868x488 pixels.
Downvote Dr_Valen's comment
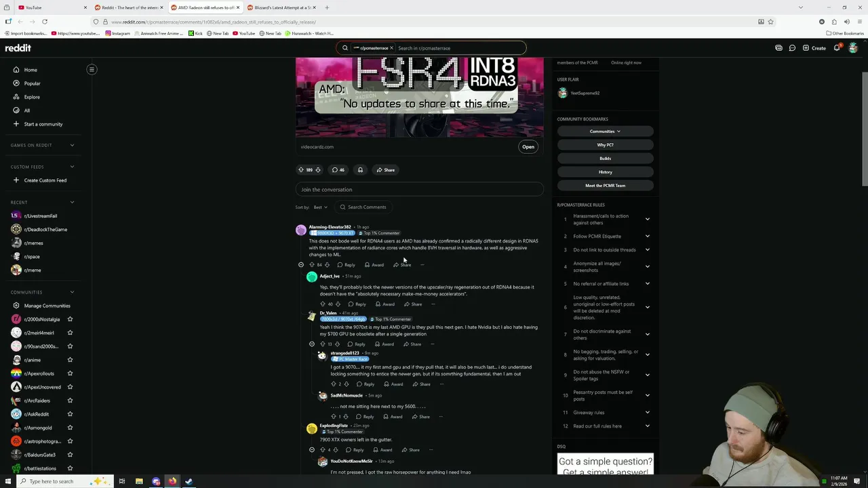337,344
